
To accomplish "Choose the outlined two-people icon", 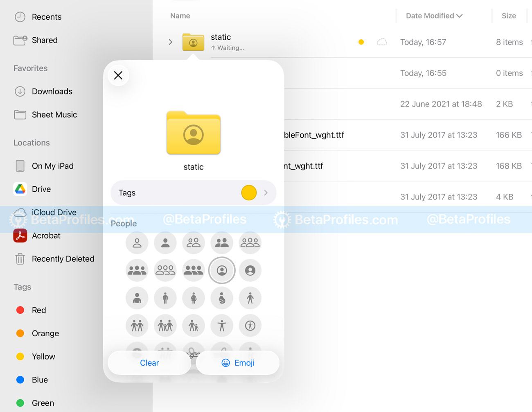I will (x=194, y=243).
